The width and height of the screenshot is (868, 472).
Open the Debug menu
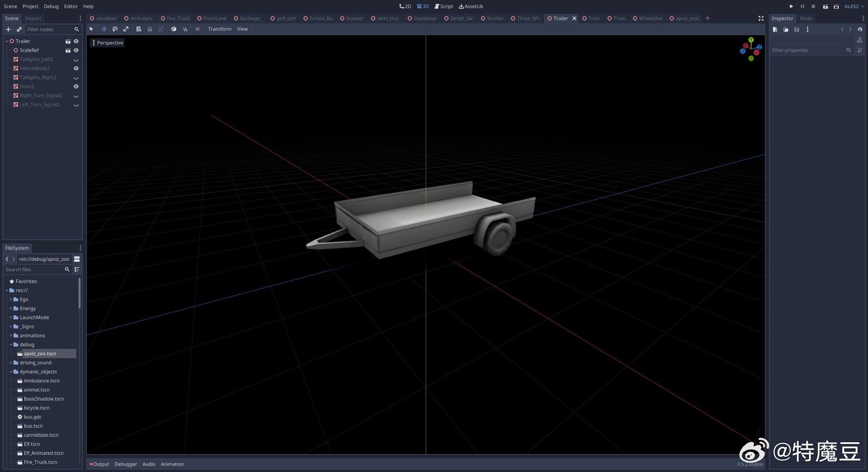coord(51,6)
